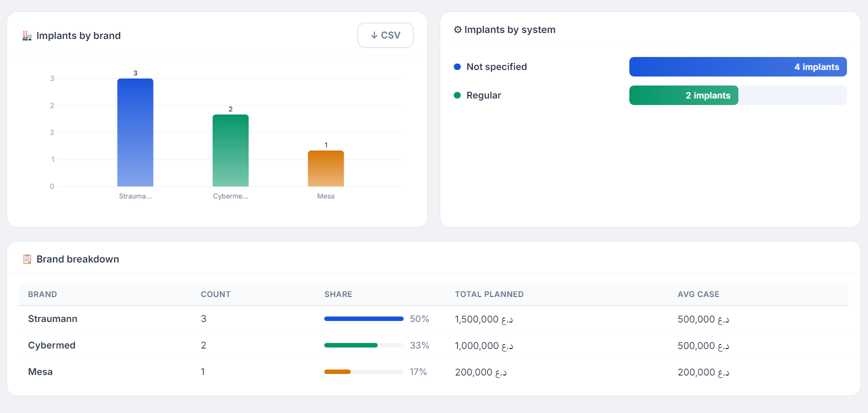Screen dimensions: 868x413
Task: Click the COUNT column header
Action: [x=216, y=294]
